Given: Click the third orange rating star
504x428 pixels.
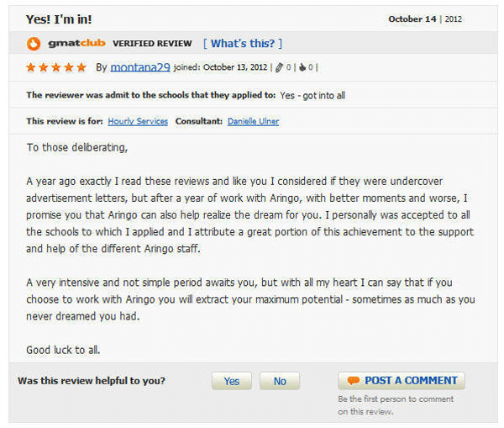Looking at the screenshot, I should click(x=56, y=67).
